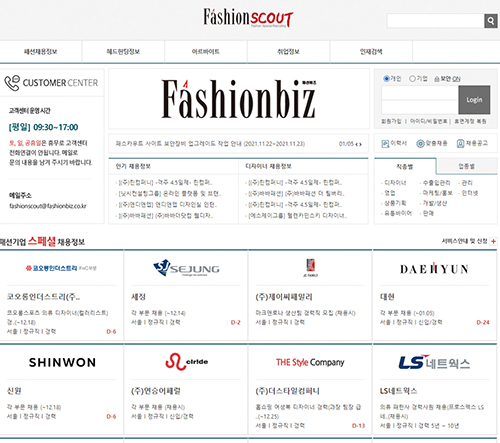500x443 pixels.
Task: Click the large Fashionbiz banner
Action: click(239, 99)
